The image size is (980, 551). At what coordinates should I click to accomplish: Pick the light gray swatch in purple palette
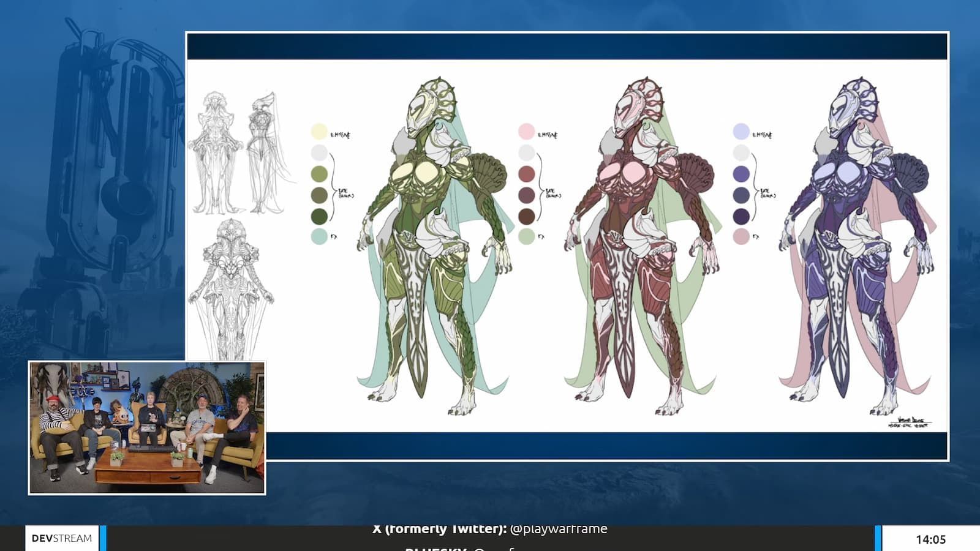point(741,152)
